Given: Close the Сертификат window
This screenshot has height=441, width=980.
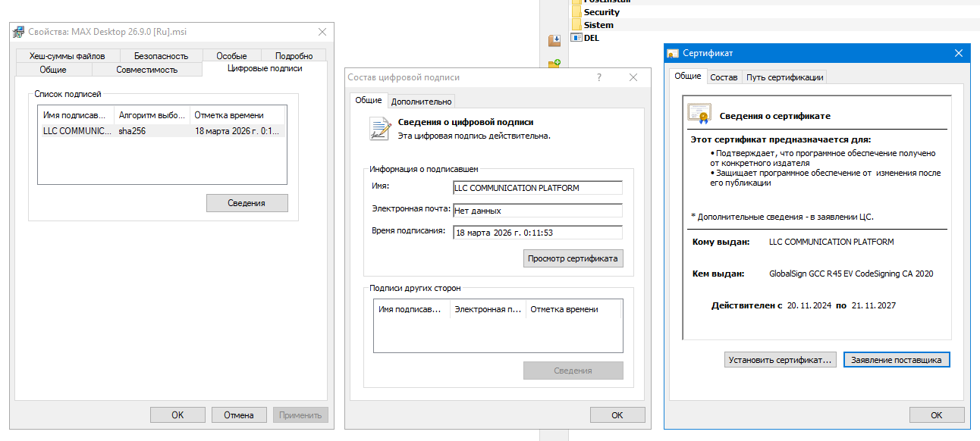Looking at the screenshot, I should [x=958, y=53].
